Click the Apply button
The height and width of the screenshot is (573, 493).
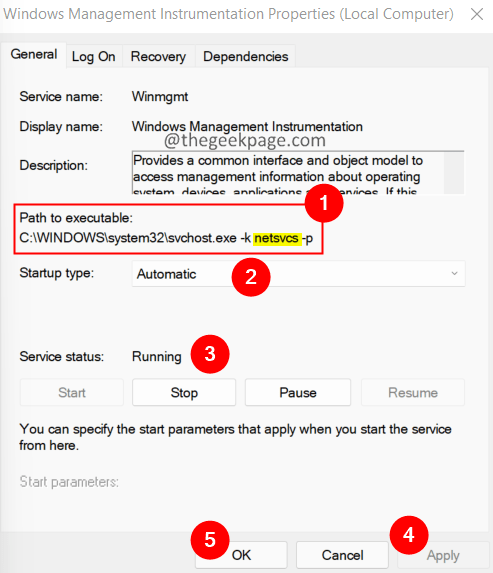(x=443, y=555)
